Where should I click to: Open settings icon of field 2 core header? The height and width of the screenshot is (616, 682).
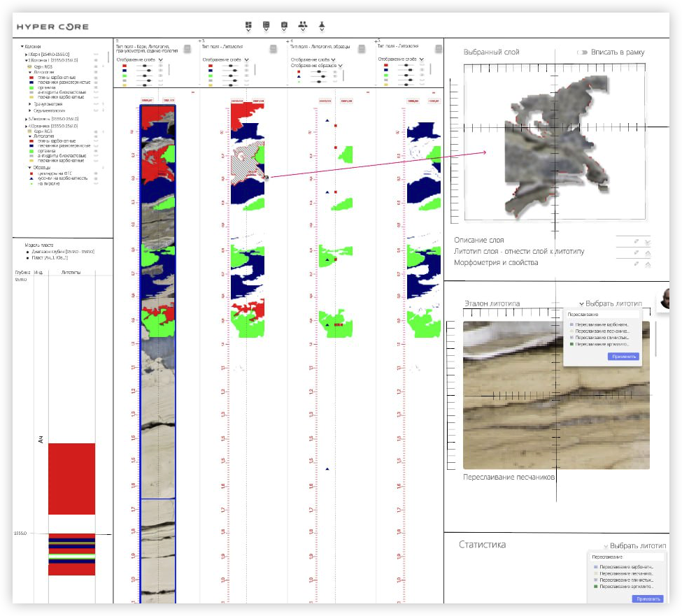point(187,49)
